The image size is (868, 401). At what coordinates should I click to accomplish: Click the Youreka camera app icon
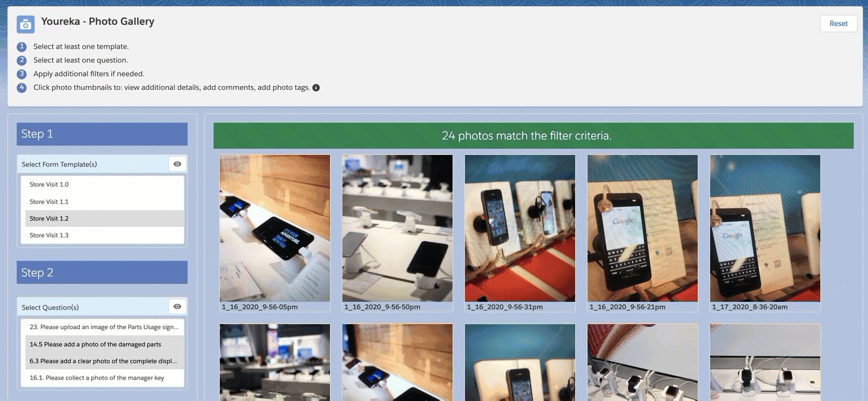coord(25,24)
